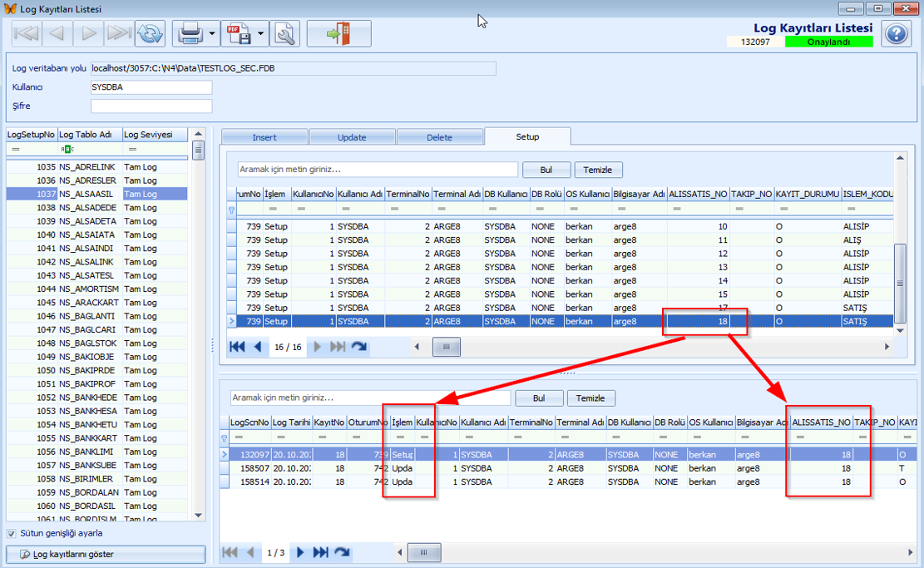Viewport: 924px width, 568px height.
Task: Click the exit door icon
Action: (338, 34)
